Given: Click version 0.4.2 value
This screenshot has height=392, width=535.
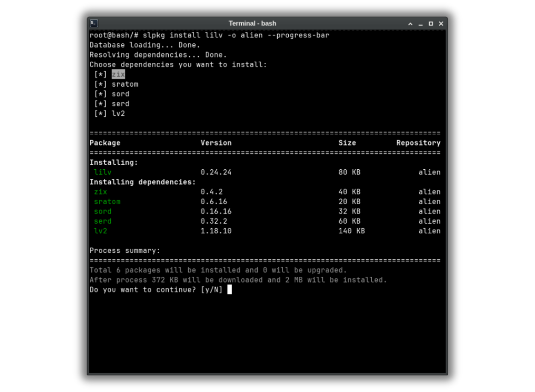Looking at the screenshot, I should [212, 192].
